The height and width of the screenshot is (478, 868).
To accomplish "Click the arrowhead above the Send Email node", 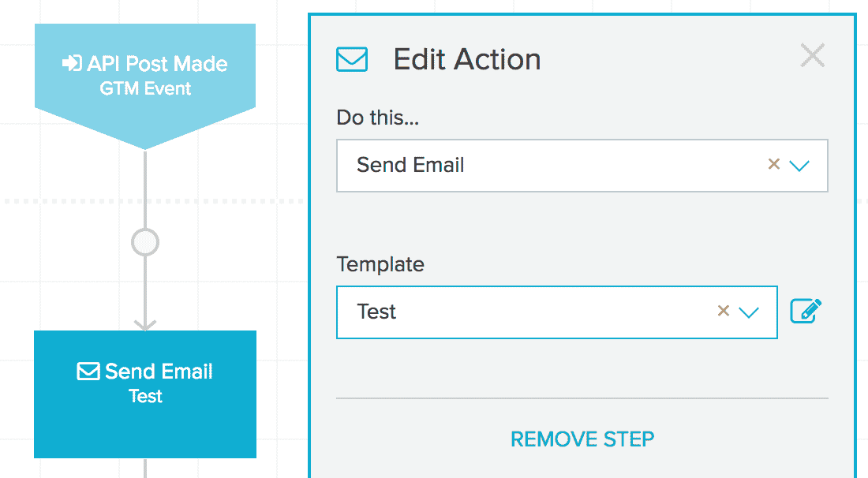I will click(x=145, y=324).
